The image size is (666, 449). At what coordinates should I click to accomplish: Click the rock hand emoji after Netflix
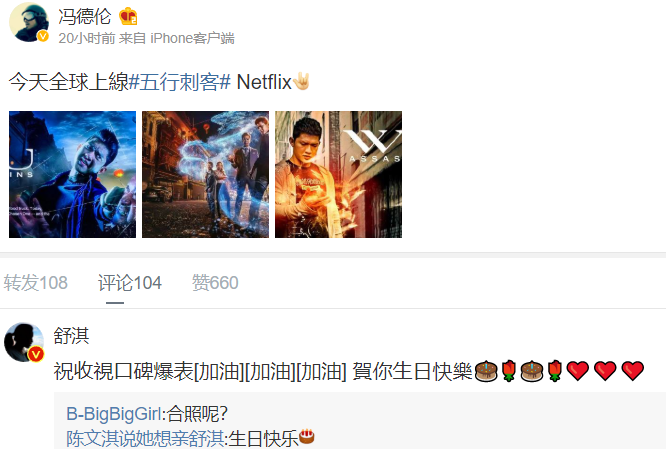click(x=302, y=82)
